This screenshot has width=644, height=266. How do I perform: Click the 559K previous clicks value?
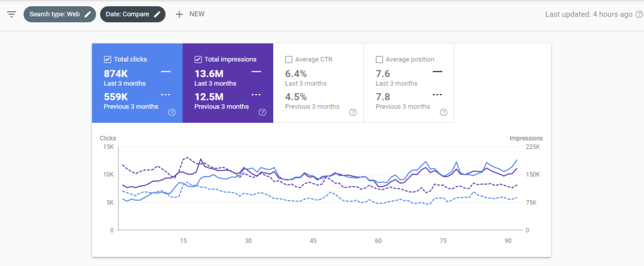[x=116, y=97]
